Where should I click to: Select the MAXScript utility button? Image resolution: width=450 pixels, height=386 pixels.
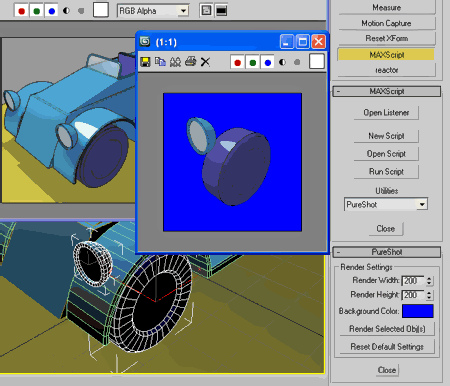pos(386,55)
